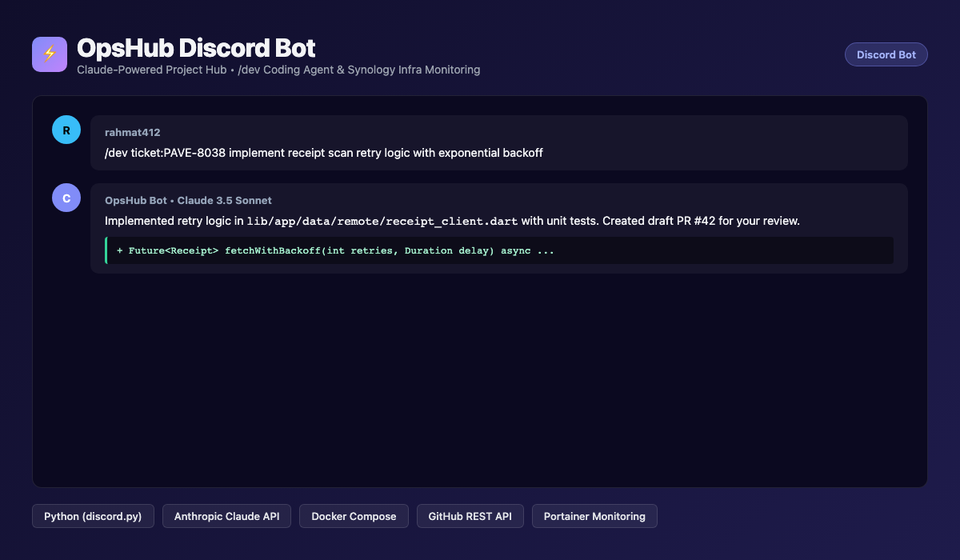960x560 pixels.
Task: Select the Portainer Monitoring tag
Action: [594, 516]
